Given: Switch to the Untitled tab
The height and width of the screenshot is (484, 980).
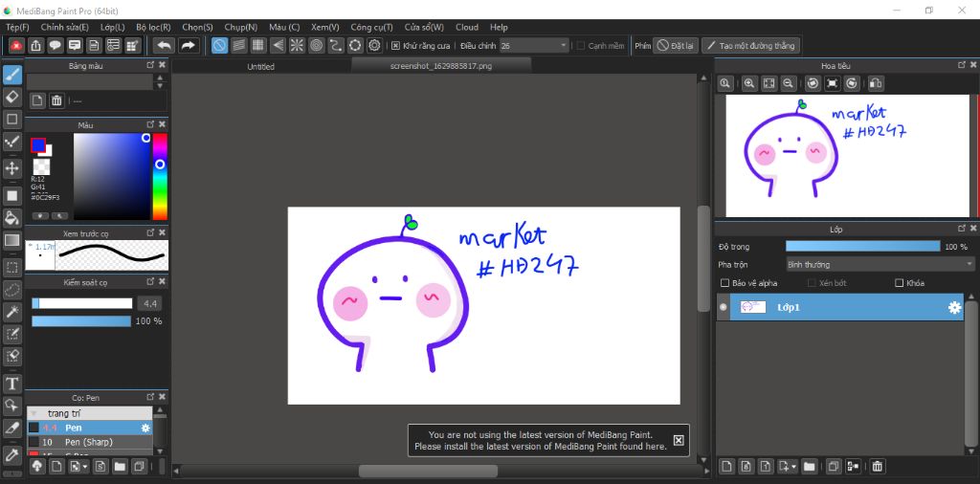Looking at the screenshot, I should [x=260, y=66].
